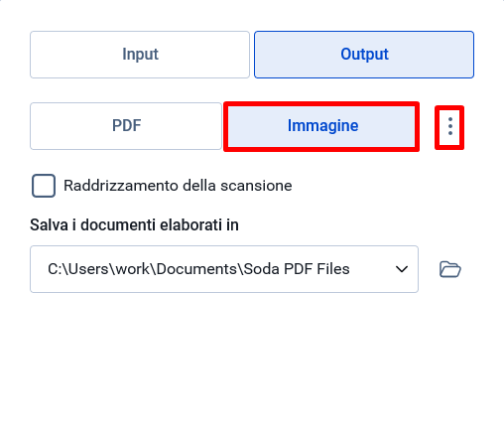Choose a save location using folder icon

coord(449,269)
